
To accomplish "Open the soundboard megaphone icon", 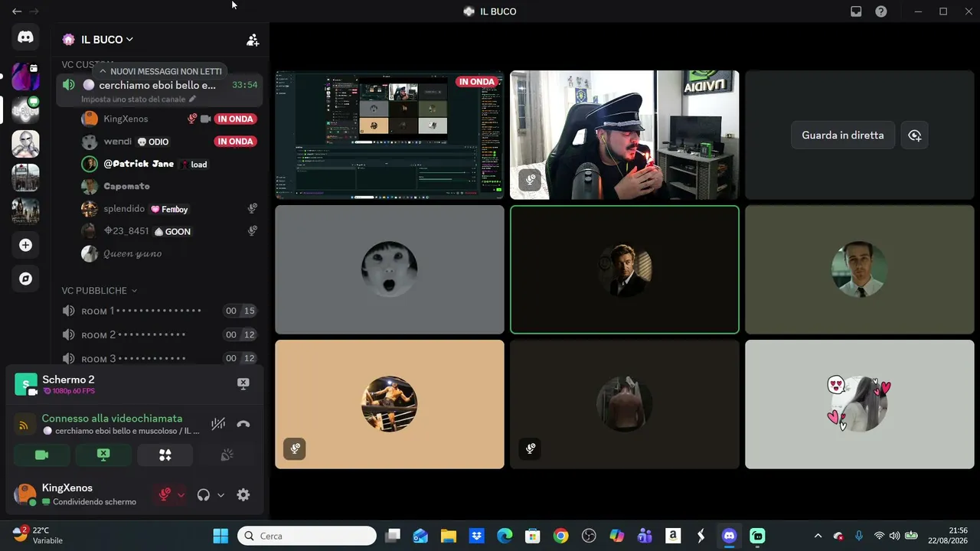I will (x=227, y=455).
